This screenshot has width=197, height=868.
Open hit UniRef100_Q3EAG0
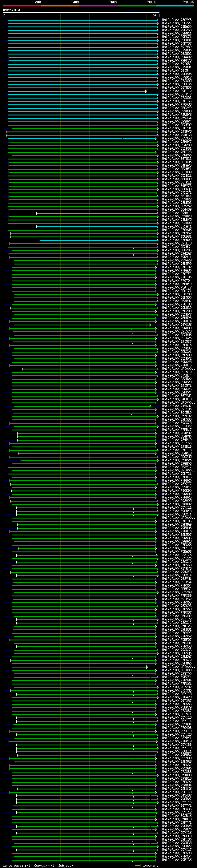176,26
